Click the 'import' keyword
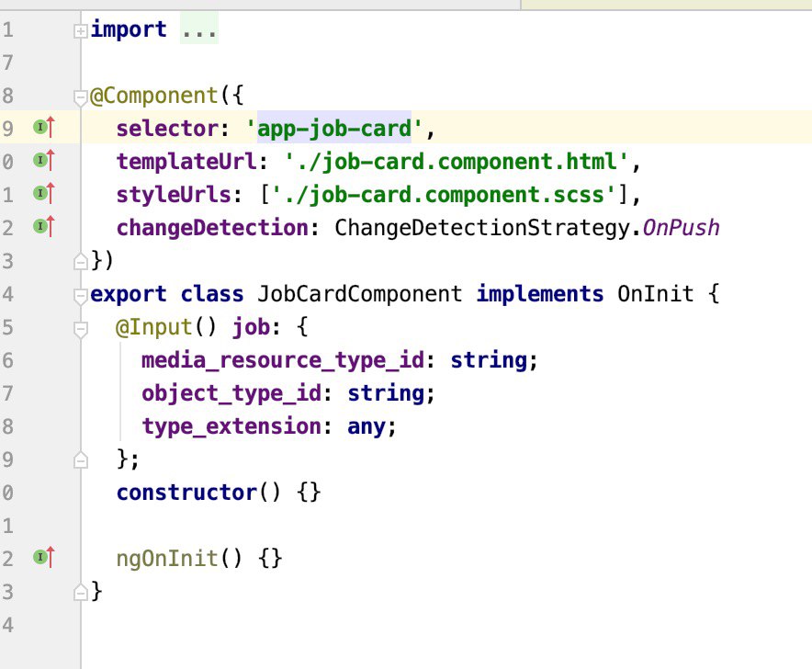Viewport: 812px width, 669px height. click(x=129, y=29)
